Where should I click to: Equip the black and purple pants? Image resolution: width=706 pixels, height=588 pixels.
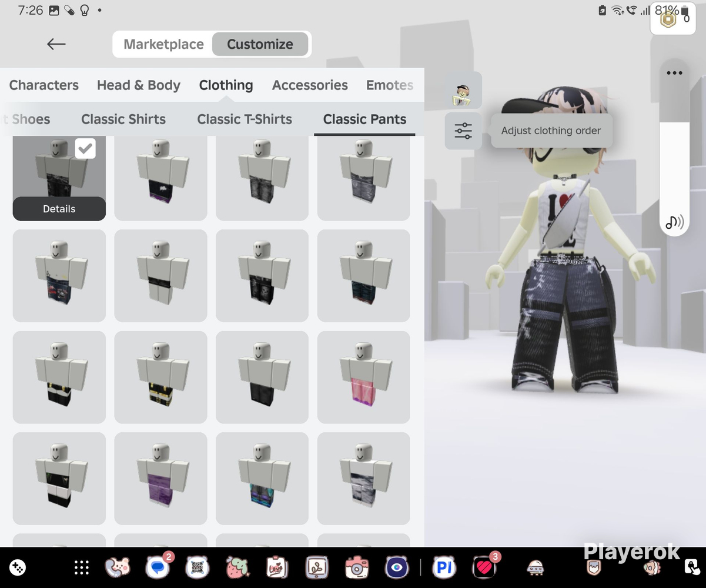(x=161, y=178)
